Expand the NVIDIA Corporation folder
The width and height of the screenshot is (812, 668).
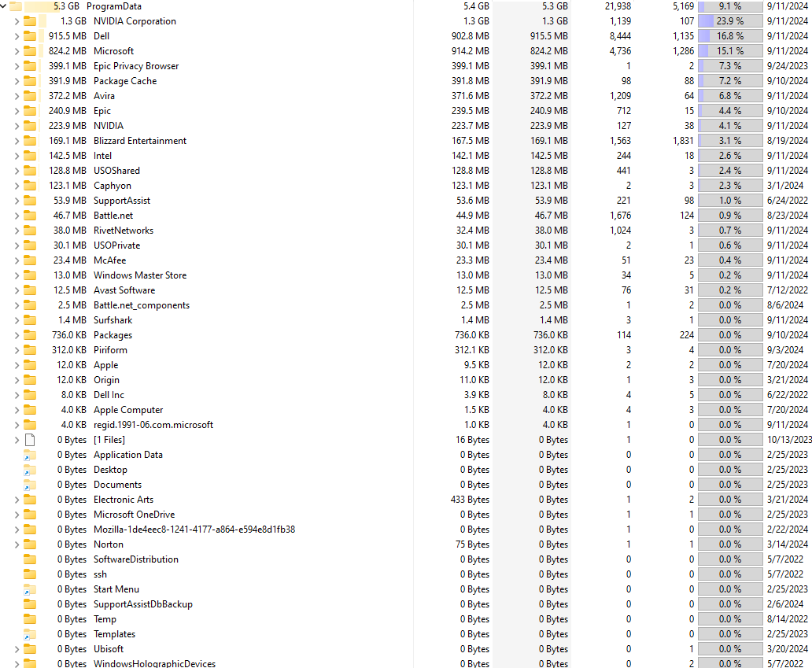tap(17, 21)
